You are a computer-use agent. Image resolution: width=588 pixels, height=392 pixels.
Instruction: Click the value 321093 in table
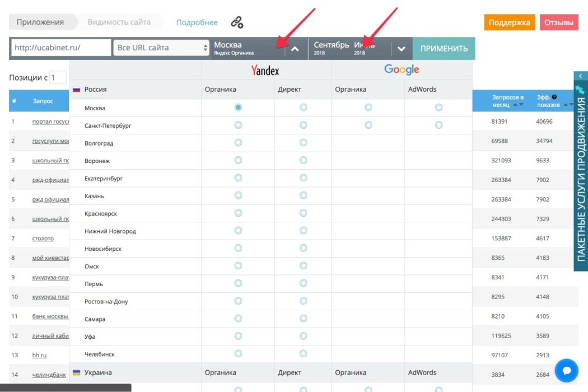(501, 161)
